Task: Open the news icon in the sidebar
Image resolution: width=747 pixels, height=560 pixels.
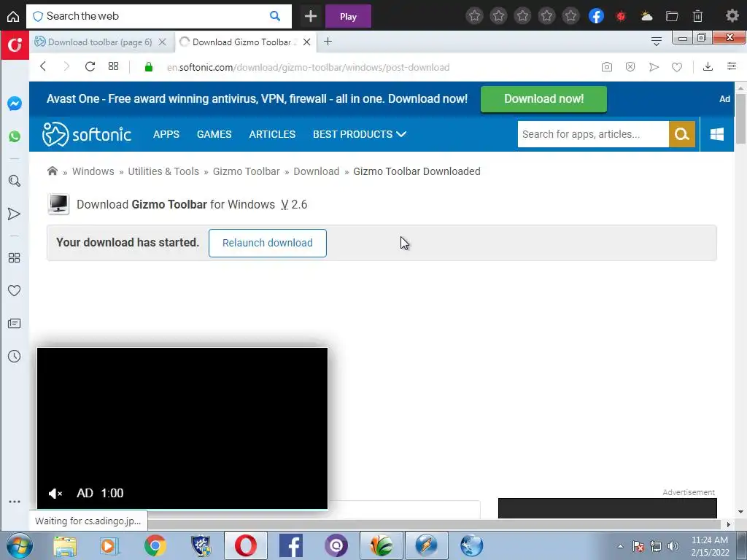Action: [x=15, y=323]
